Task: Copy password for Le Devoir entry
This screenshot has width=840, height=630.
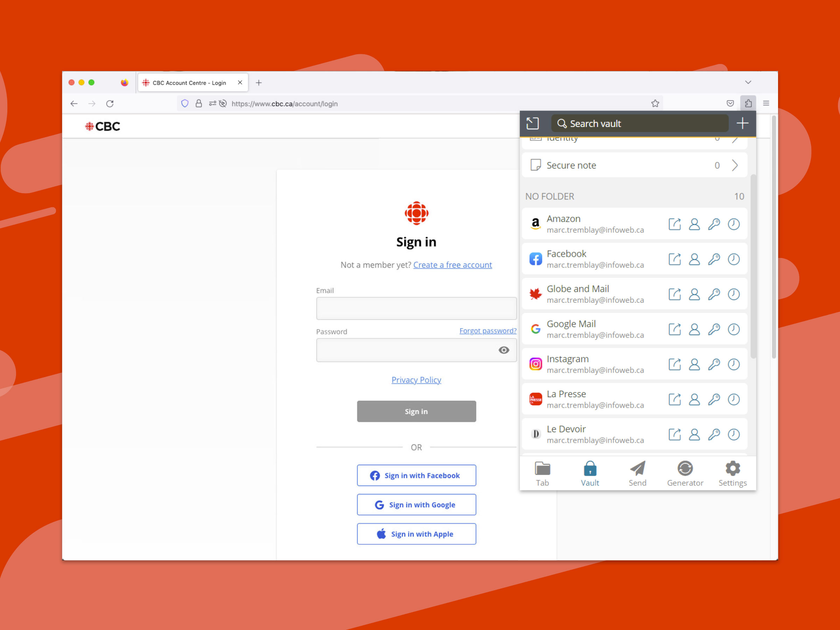Action: point(714,434)
